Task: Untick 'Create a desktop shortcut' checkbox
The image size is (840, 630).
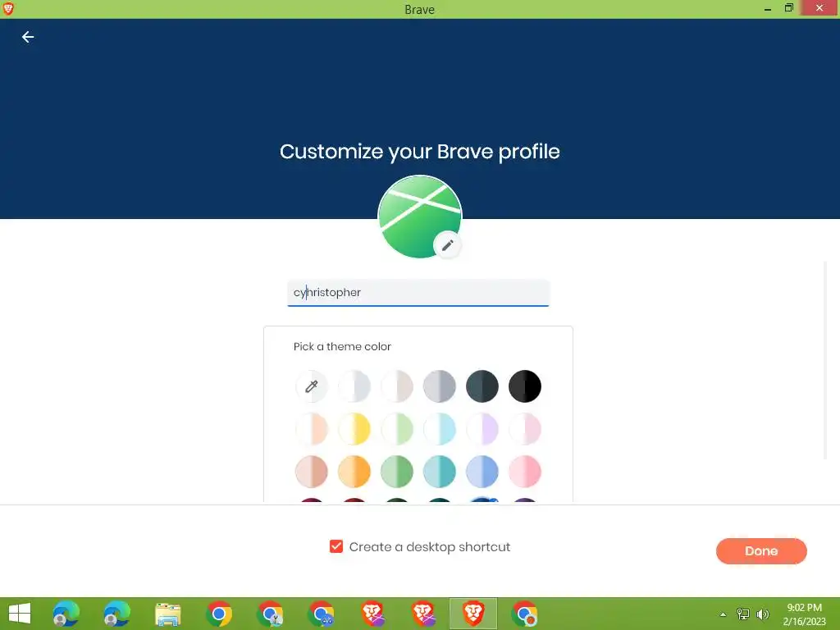Action: coord(336,546)
